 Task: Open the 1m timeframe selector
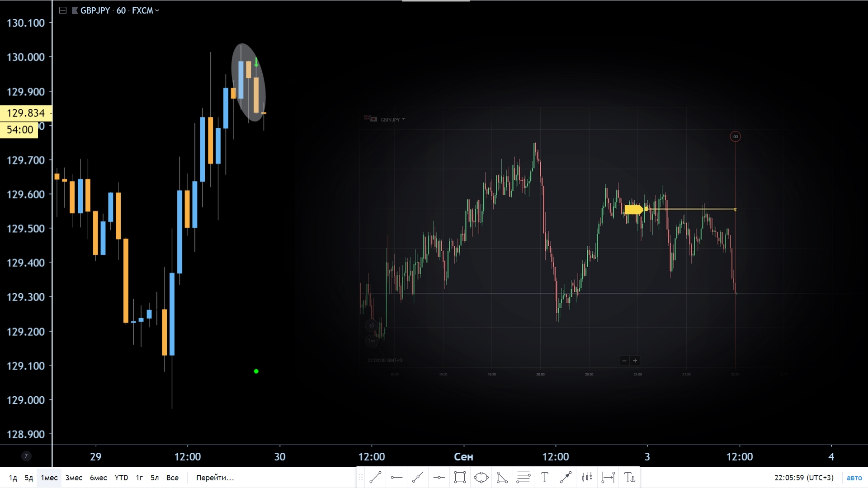[x=372, y=341]
